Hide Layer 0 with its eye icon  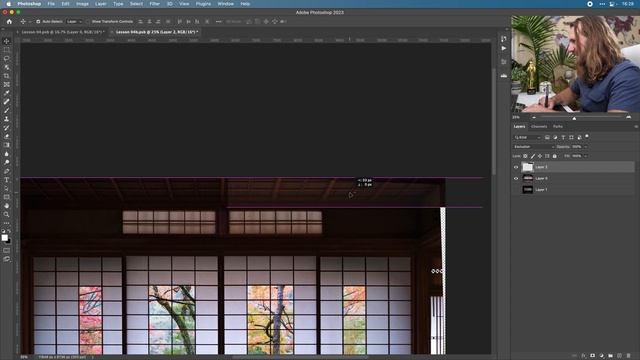tap(516, 178)
